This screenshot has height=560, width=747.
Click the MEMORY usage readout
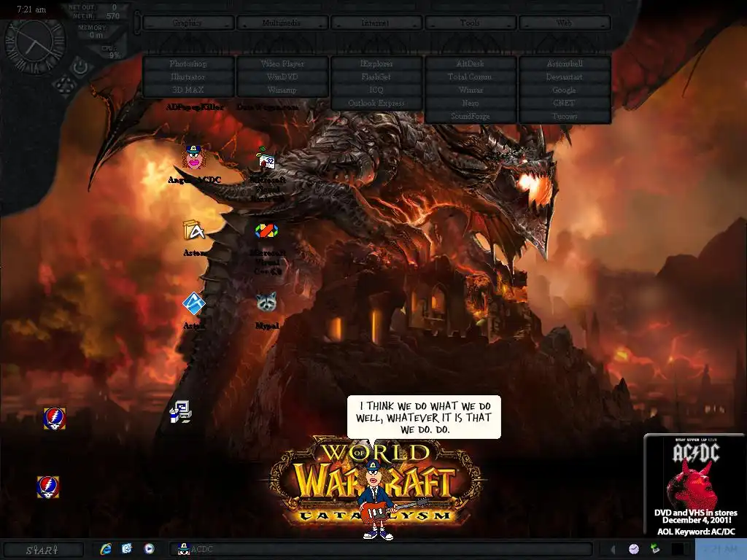[x=93, y=31]
